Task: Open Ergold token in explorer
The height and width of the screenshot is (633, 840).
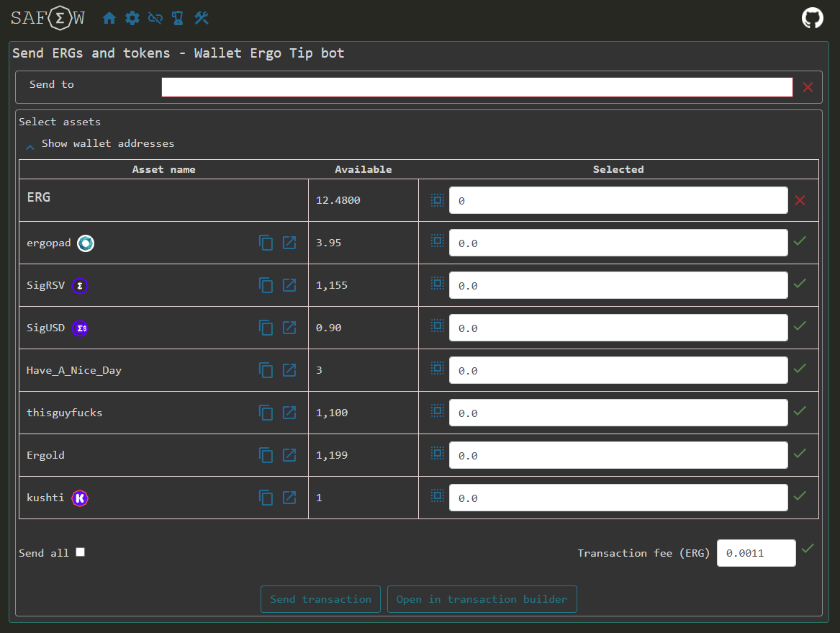Action: 289,455
